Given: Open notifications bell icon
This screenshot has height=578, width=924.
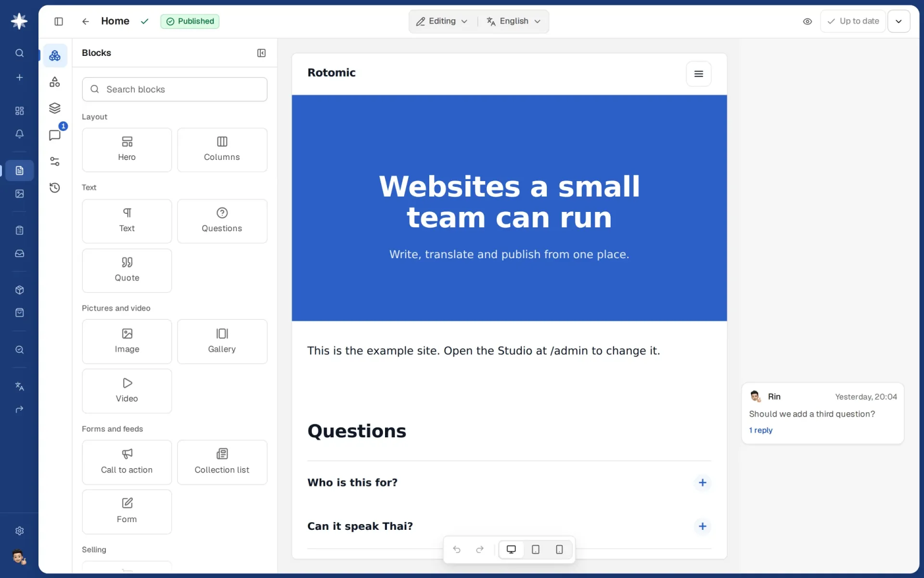Looking at the screenshot, I should 19,134.
